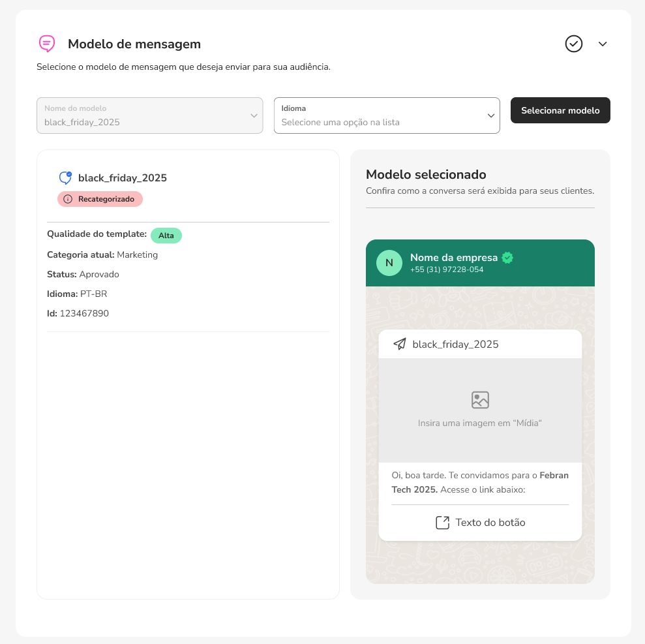Click the green verified badge icon
The width and height of the screenshot is (645, 644).
pos(507,258)
